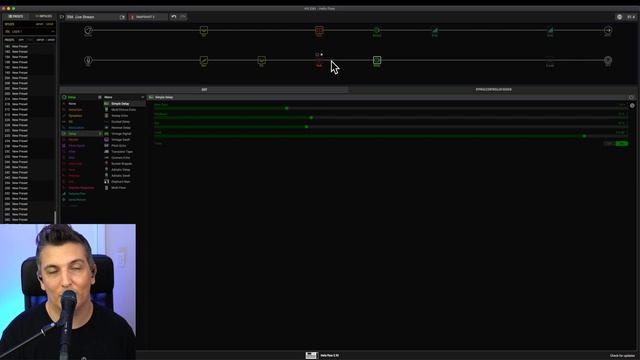
Task: Click the Level slider handle
Action: tap(584, 136)
